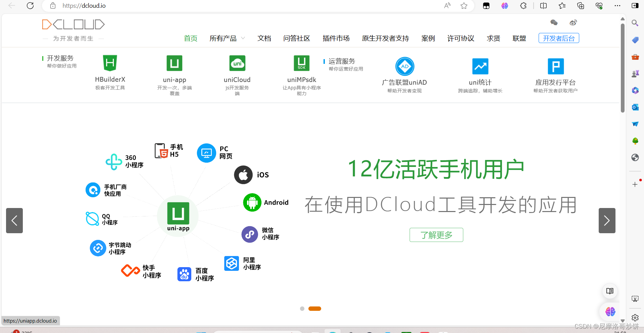Click the Android robot icon

point(252,202)
